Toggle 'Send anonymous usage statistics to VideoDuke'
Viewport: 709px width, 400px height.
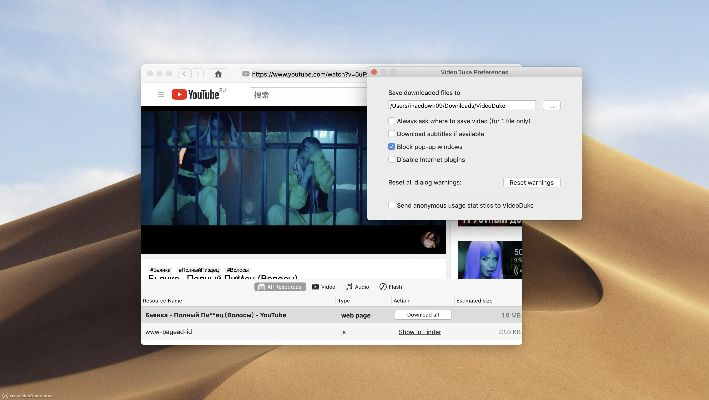[392, 205]
